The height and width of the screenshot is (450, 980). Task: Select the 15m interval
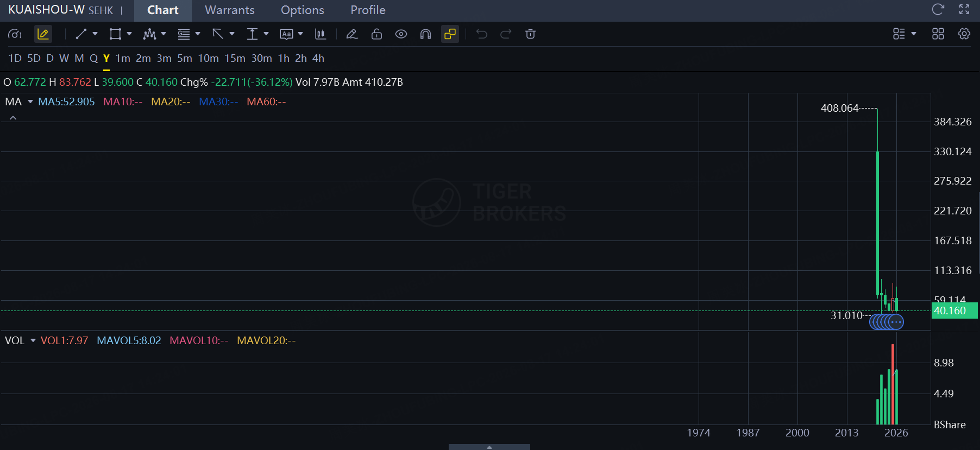(x=235, y=58)
